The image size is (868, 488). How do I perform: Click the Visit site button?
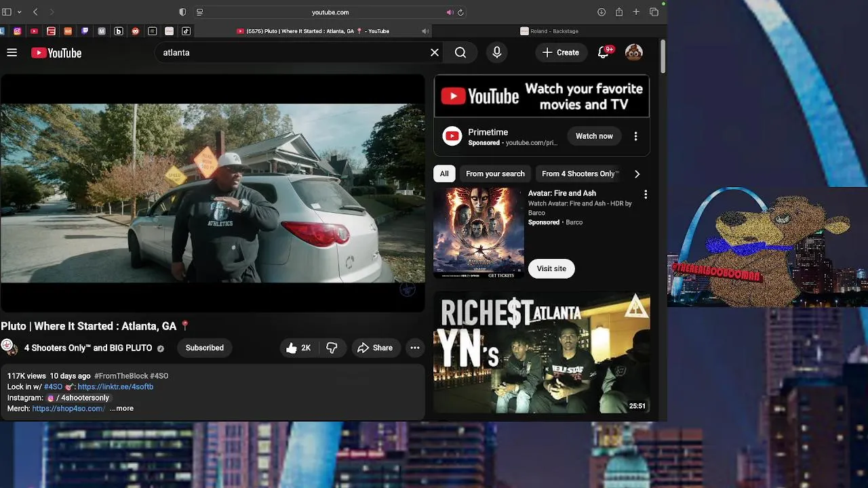tap(551, 268)
